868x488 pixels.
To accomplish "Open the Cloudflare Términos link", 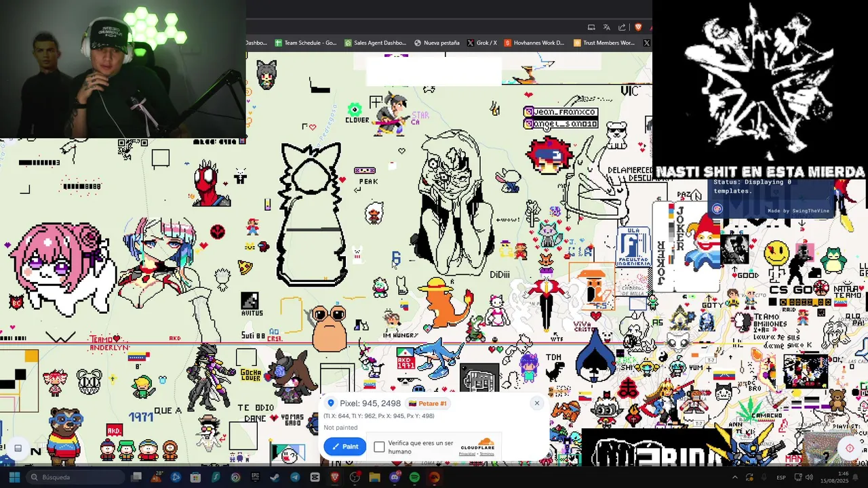I will (x=487, y=453).
